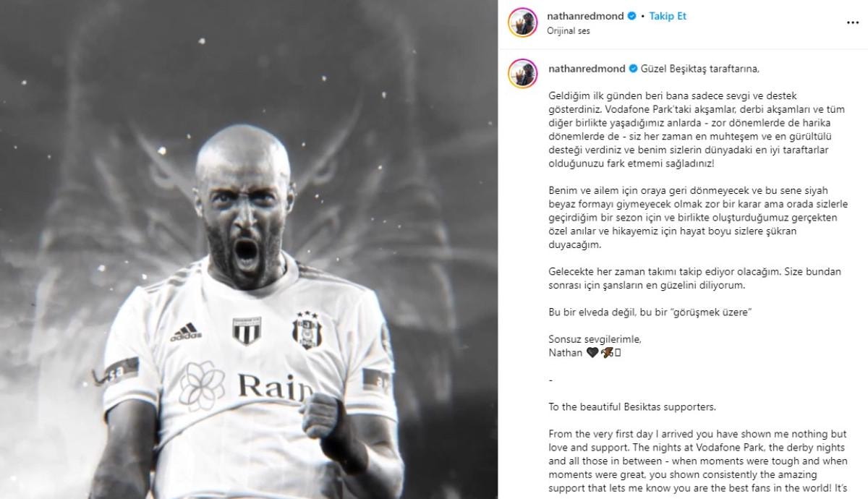The height and width of the screenshot is (499, 868).
Task: Click the Beşiktaş crest on the jersey
Action: click(x=307, y=330)
